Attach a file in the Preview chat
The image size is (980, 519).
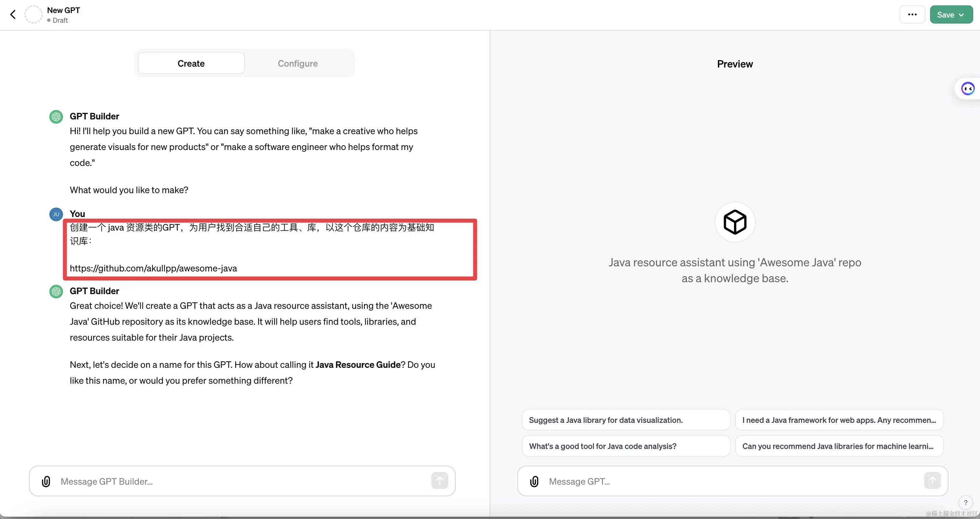(534, 481)
